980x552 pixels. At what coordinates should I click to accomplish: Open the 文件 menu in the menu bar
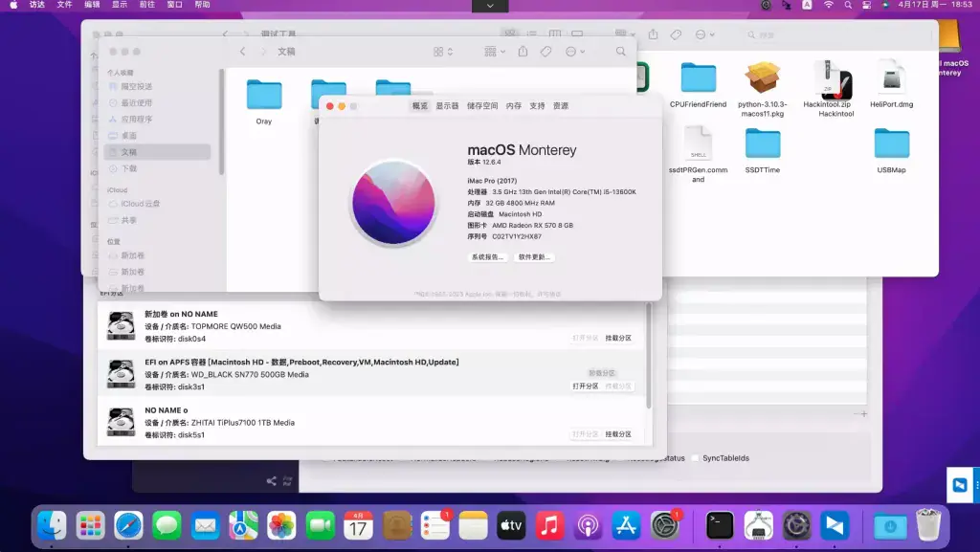(64, 5)
